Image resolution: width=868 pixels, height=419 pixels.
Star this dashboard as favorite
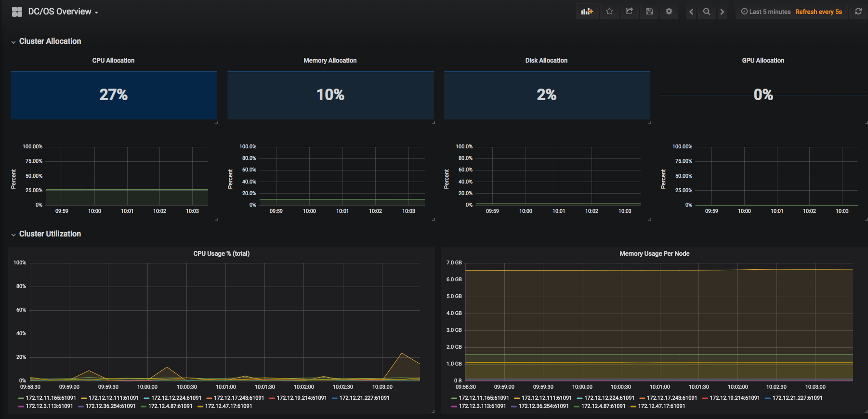tap(609, 12)
